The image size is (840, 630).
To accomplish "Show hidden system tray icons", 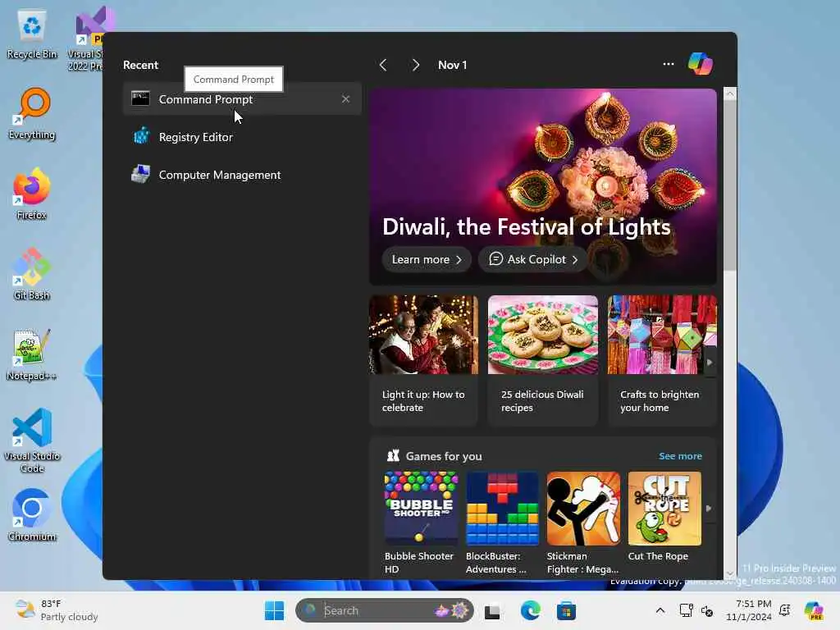I will [660, 610].
